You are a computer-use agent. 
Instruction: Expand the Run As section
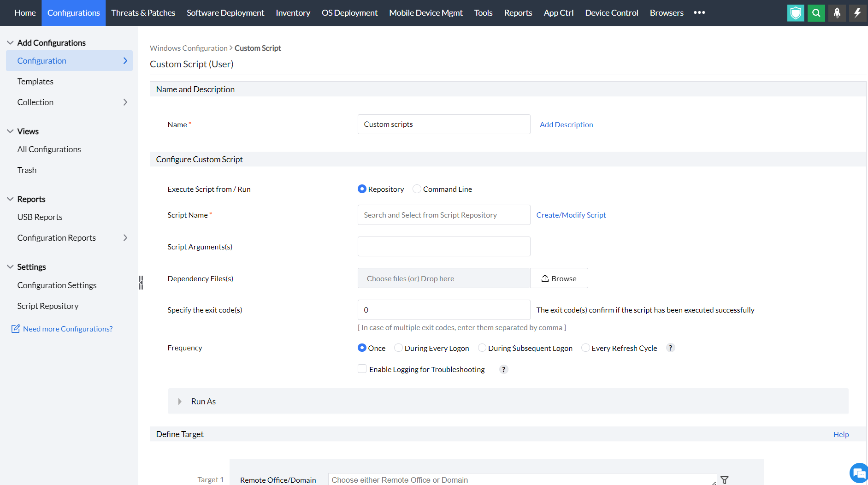[180, 402]
